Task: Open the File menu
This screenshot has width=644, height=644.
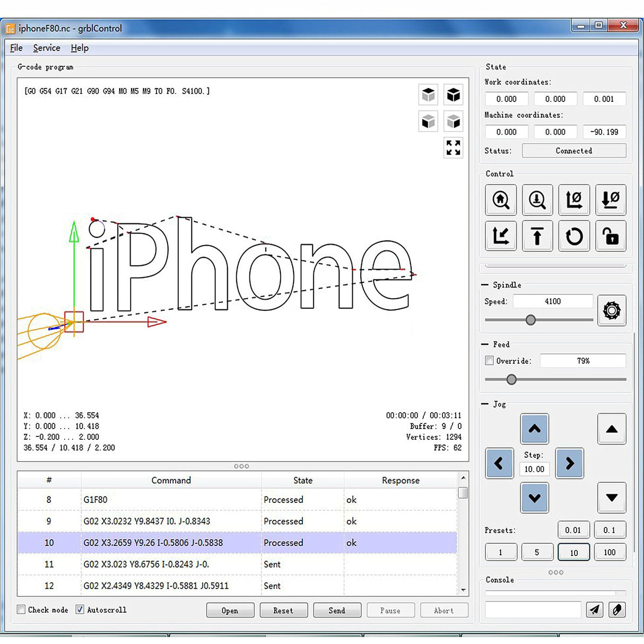Action: (16, 48)
